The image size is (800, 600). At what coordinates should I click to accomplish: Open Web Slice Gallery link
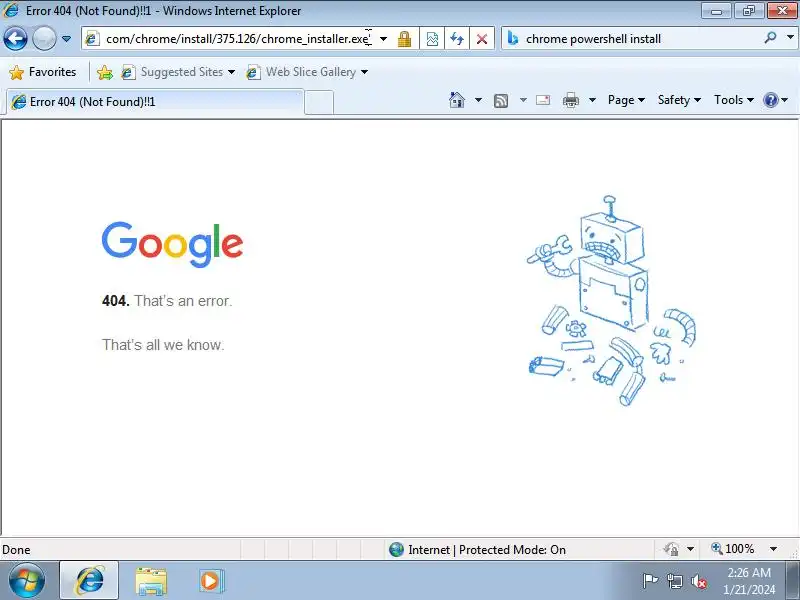point(302,72)
